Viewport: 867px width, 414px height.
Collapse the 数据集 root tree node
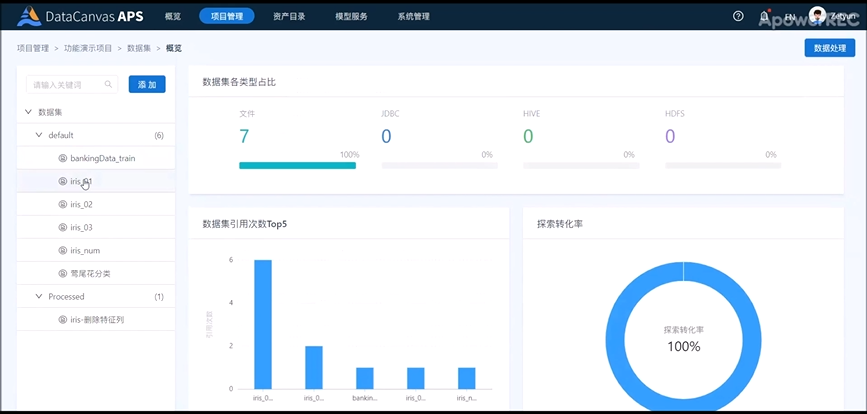[x=28, y=112]
